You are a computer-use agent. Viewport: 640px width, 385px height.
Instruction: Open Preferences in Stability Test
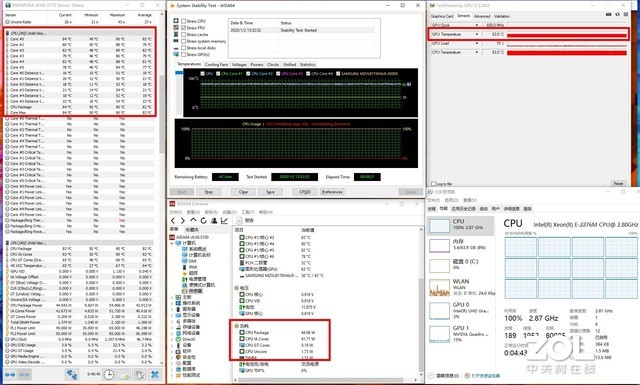pyautogui.click(x=332, y=192)
